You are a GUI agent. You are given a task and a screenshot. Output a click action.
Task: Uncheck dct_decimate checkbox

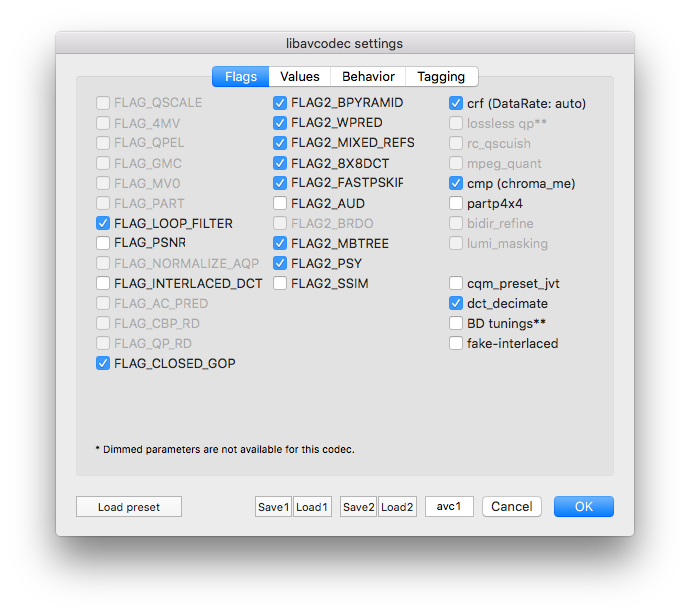tap(456, 303)
